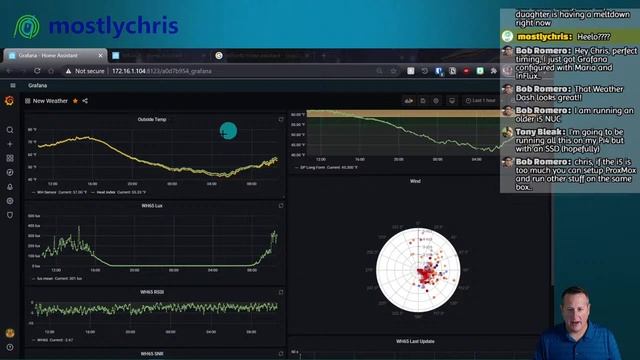The height and width of the screenshot is (360, 640).
Task: Open Server Admin shield icon
Action: [x=10, y=215]
